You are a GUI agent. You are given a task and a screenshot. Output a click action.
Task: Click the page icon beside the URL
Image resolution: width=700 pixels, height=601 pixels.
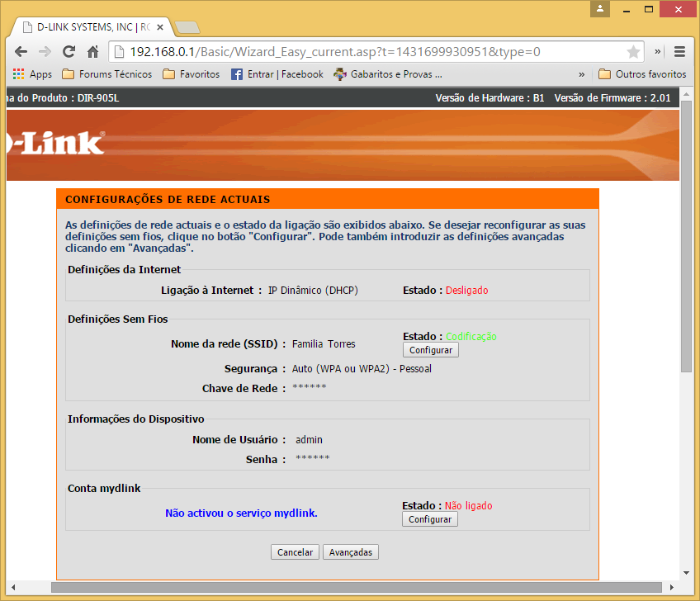tap(119, 52)
